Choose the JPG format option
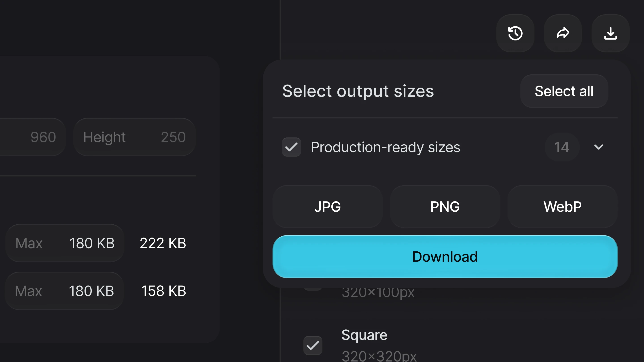Viewport: 644px width, 362px height. [328, 207]
